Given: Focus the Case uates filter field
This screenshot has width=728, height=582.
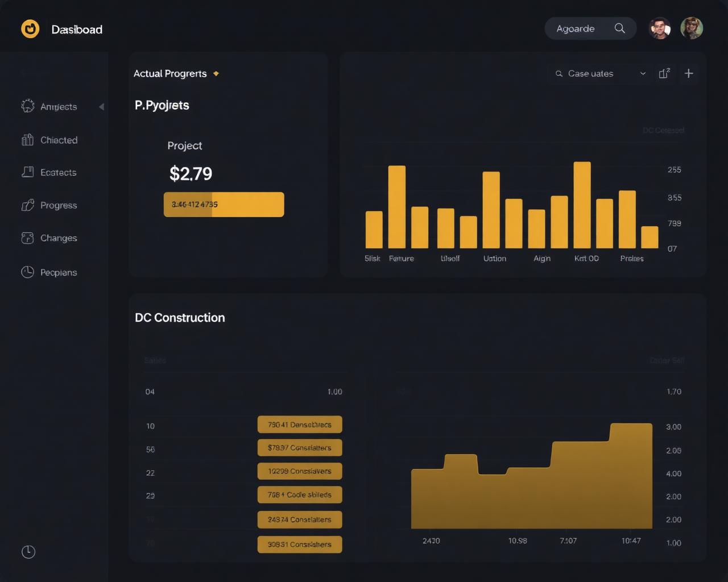Looking at the screenshot, I should point(600,73).
